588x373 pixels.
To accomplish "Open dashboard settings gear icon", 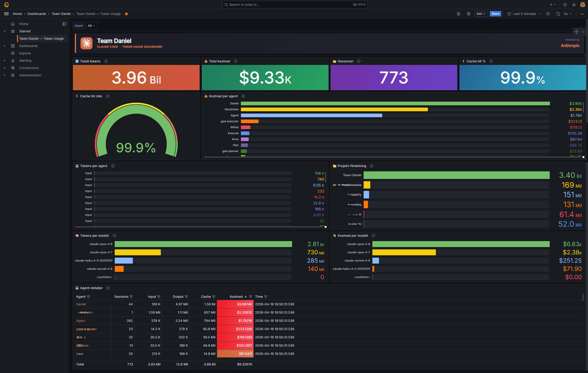I will pos(469,14).
